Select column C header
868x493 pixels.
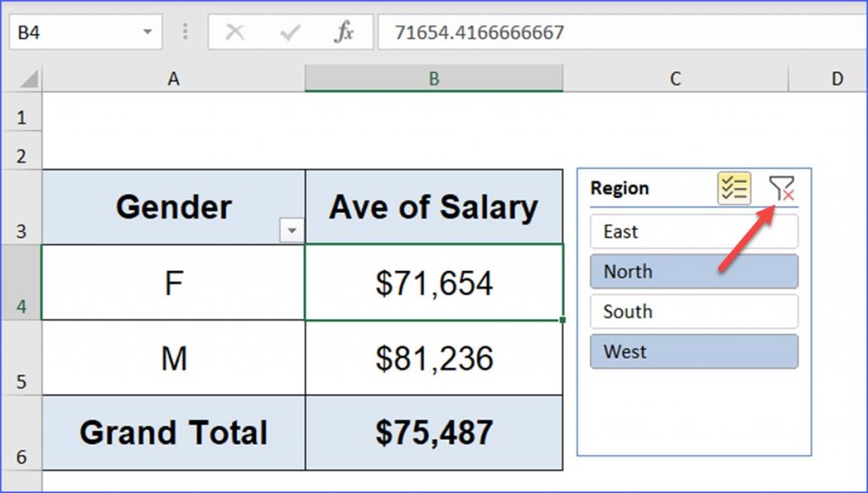tap(675, 79)
